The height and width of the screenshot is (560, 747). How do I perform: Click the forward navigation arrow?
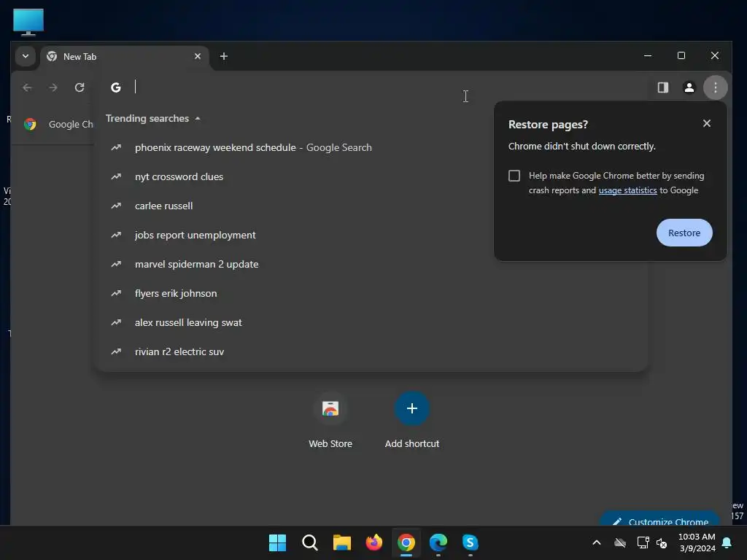(53, 87)
